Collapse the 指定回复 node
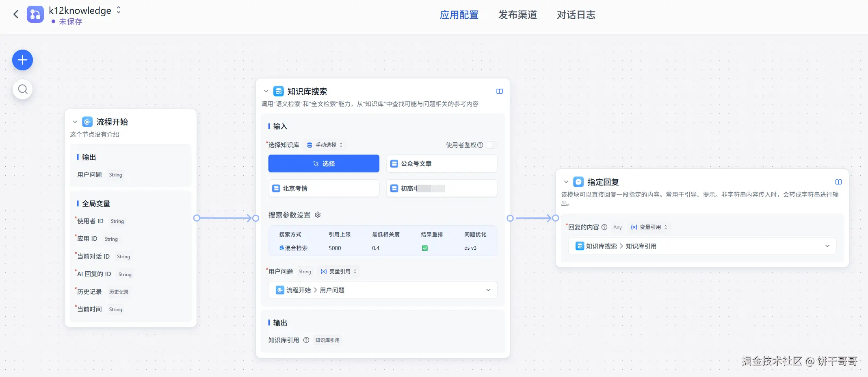868x377 pixels. (x=566, y=182)
